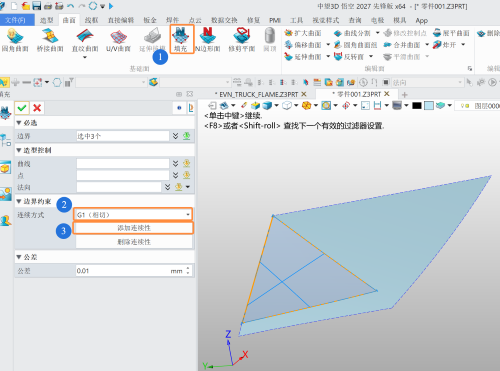Click the 扩大曲面 enlarge surface tool
Screen dimensions: 500x371
[x=303, y=33]
